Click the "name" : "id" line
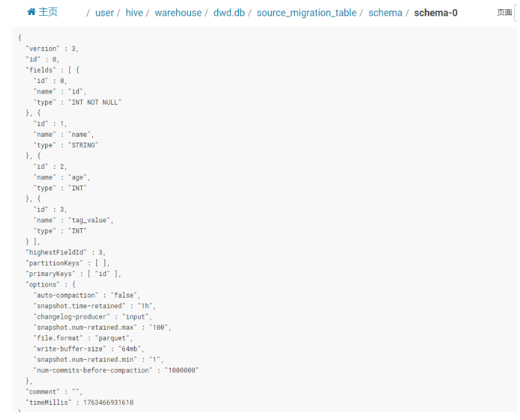The width and height of the screenshot is (520, 420). (60, 92)
